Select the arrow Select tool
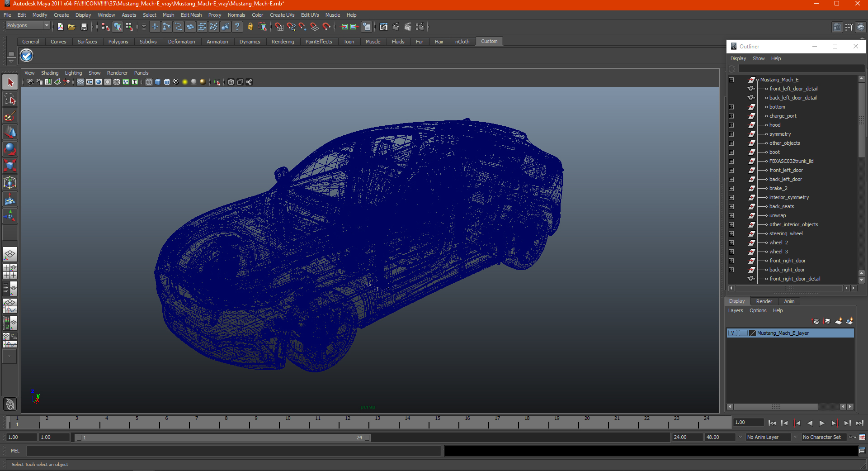The image size is (868, 471). click(x=10, y=82)
